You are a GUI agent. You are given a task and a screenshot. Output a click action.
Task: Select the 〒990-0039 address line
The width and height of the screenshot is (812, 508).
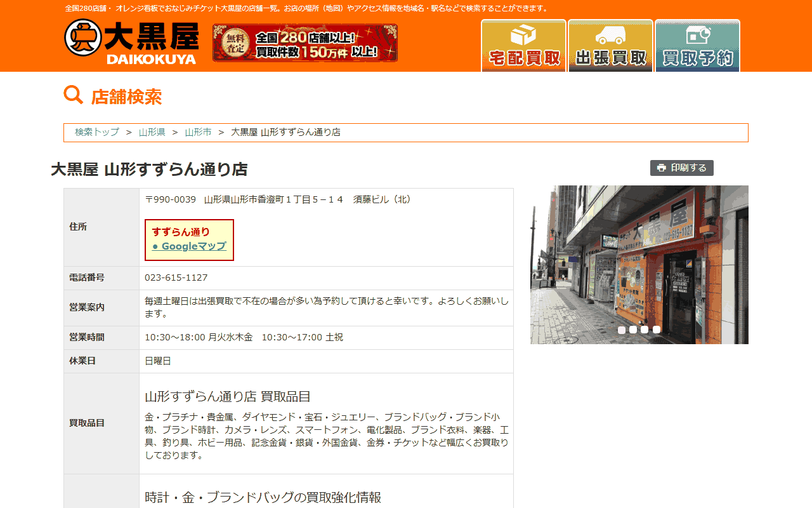278,199
